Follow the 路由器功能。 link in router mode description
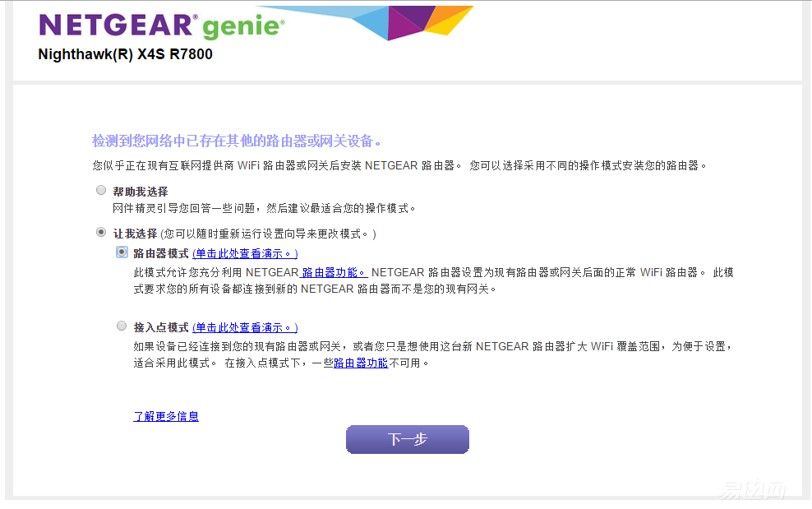The width and height of the screenshot is (812, 509). pos(334,273)
